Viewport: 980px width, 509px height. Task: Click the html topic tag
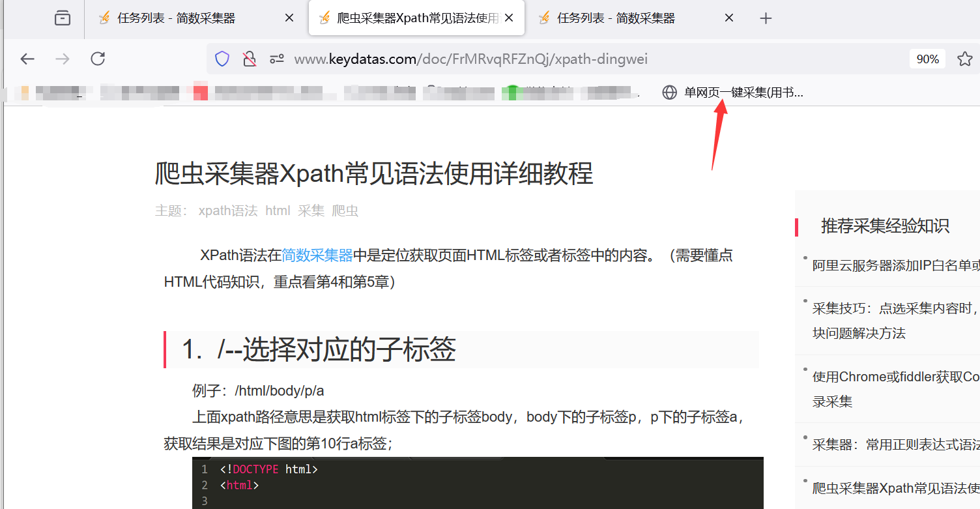[278, 211]
